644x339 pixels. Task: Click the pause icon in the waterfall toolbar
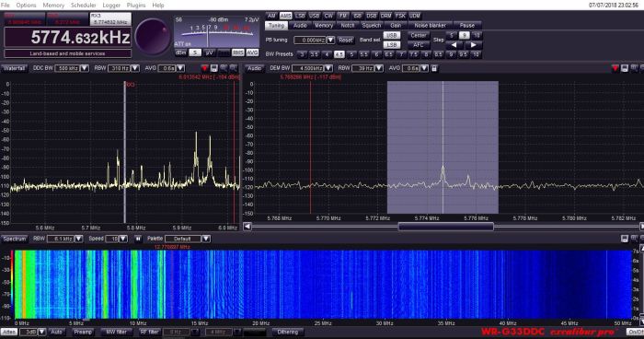tap(138, 239)
